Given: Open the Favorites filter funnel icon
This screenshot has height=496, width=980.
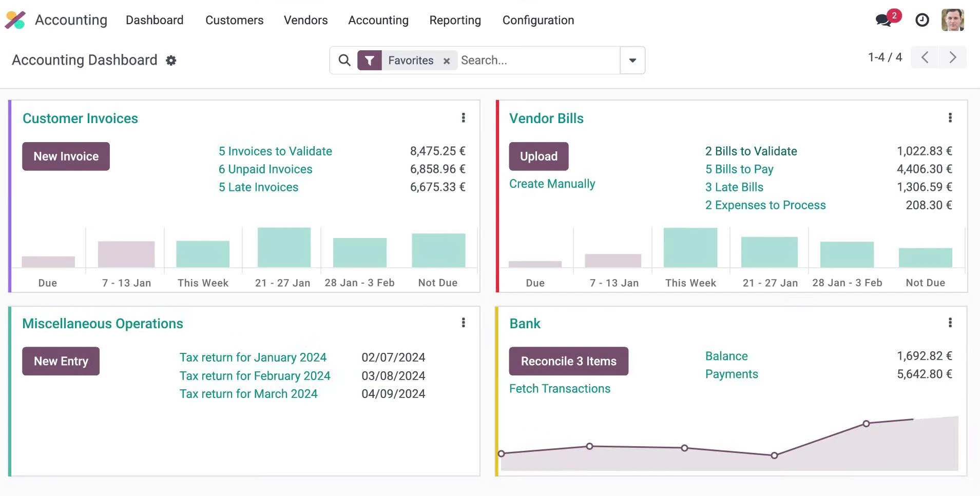Looking at the screenshot, I should pos(370,60).
